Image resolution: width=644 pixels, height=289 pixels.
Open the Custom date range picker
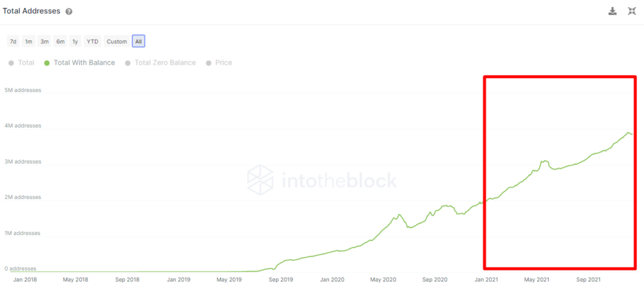click(x=117, y=42)
